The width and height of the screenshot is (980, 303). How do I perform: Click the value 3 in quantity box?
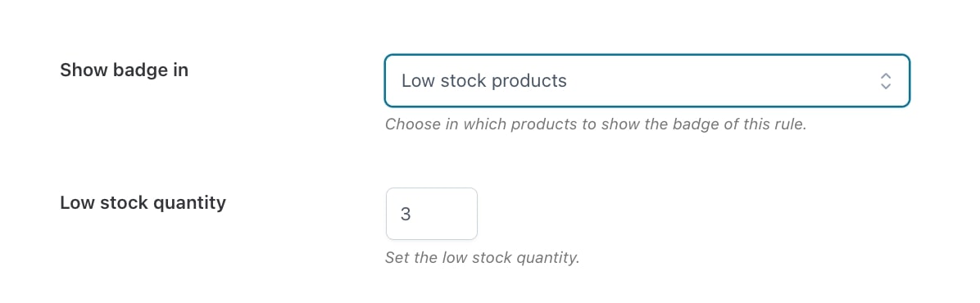click(406, 215)
